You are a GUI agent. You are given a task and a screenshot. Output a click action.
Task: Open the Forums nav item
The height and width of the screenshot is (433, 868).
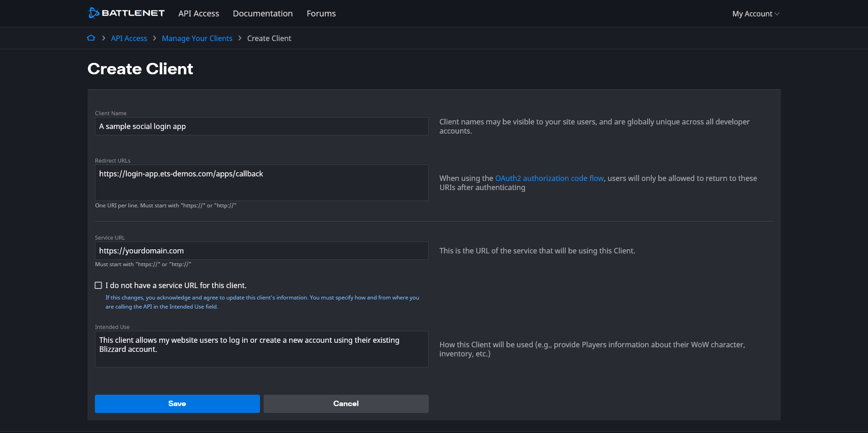click(x=321, y=14)
